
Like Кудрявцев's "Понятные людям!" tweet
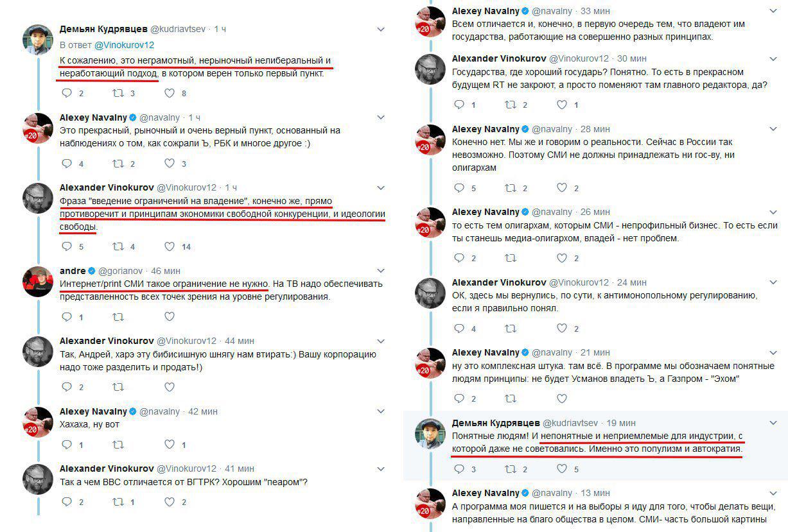click(562, 469)
